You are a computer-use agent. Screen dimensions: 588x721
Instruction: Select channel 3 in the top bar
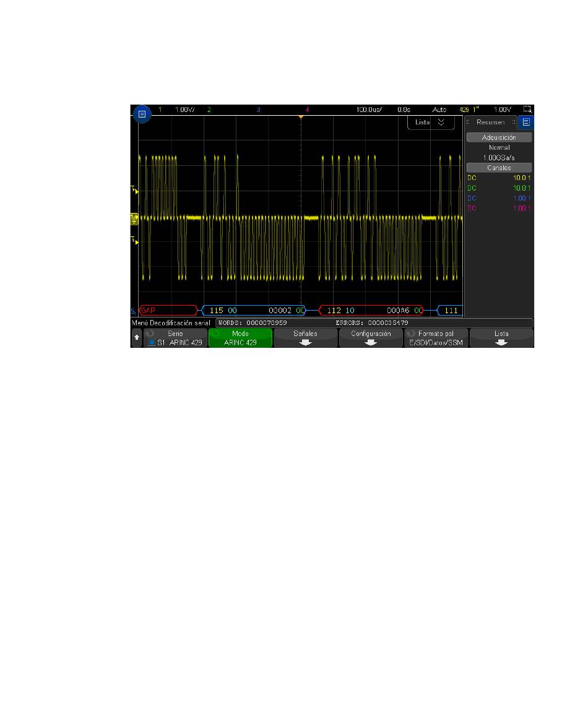[x=258, y=110]
